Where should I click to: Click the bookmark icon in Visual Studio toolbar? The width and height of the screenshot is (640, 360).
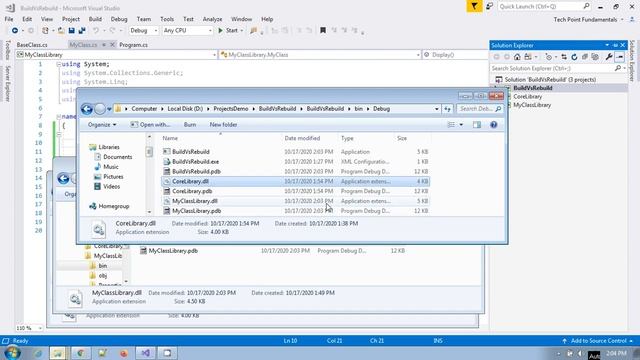[x=323, y=31]
